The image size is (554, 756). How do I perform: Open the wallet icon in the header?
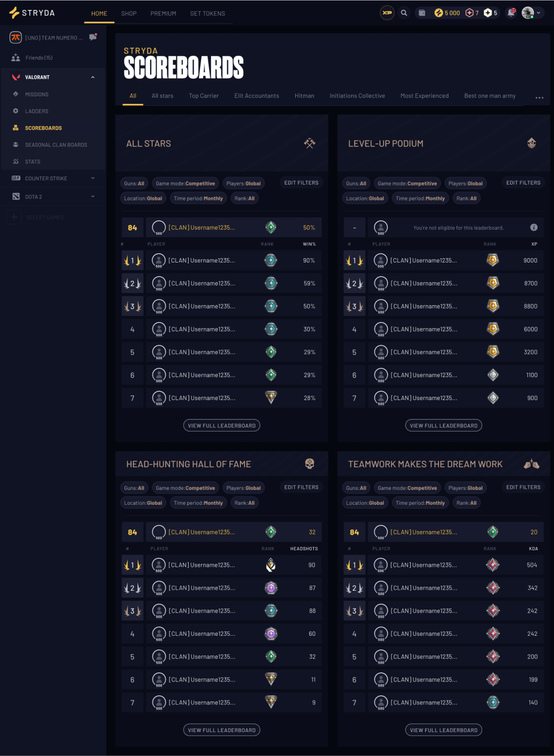(x=422, y=13)
